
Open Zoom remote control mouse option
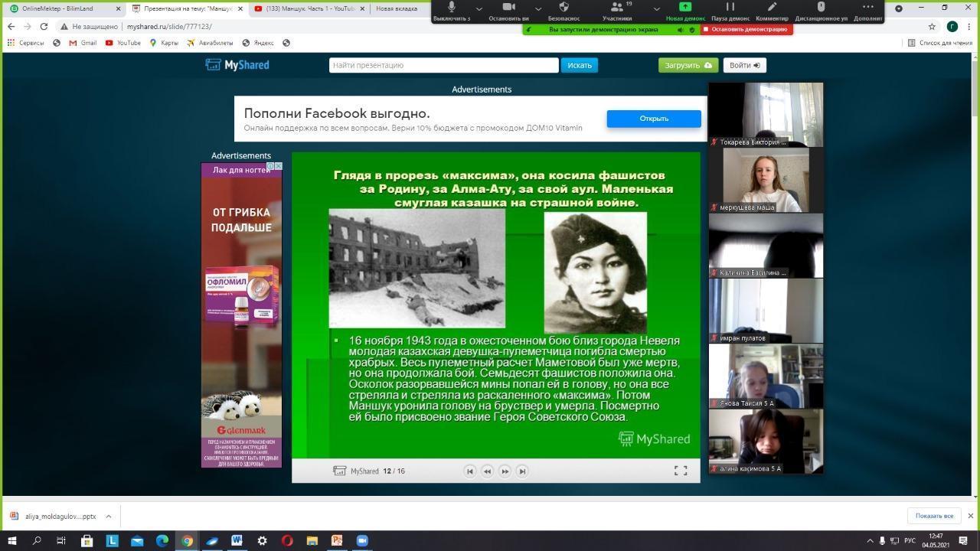tap(821, 9)
